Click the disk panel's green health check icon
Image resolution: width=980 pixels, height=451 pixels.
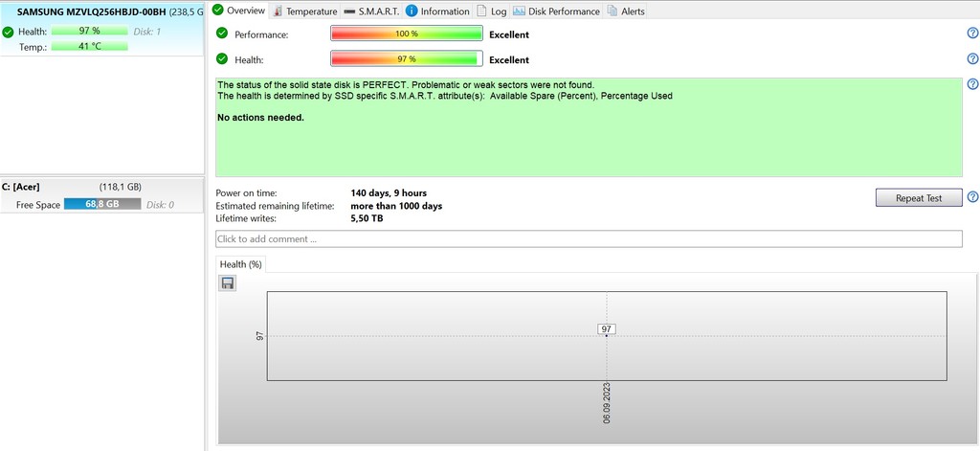[8, 32]
